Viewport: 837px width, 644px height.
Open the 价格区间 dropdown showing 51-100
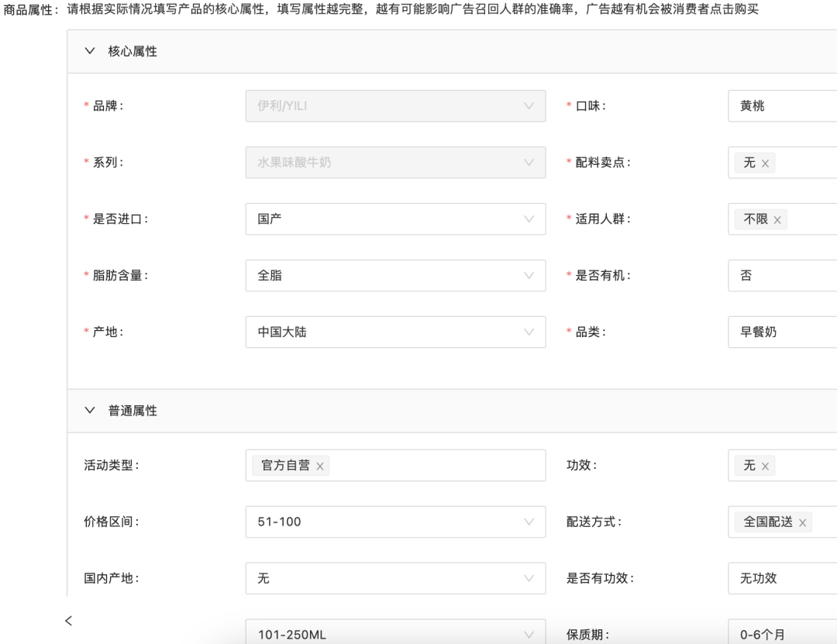coord(395,522)
